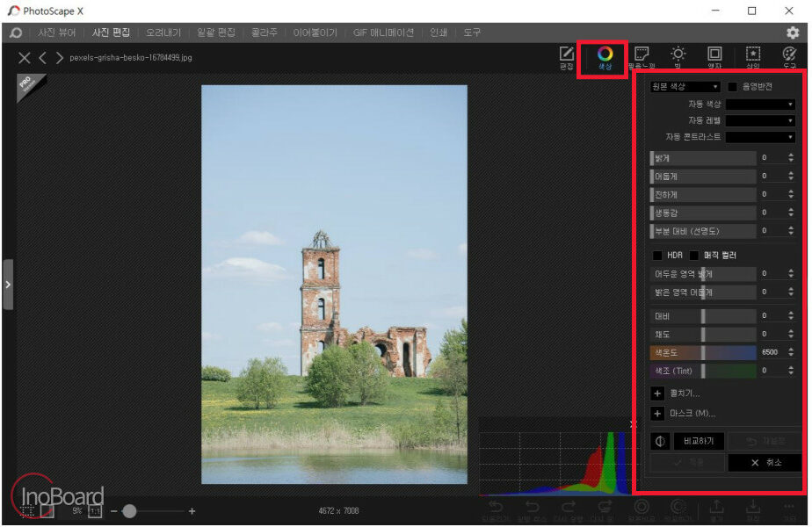The image size is (812, 527).
Task: Click the 색조 (Tint) slider
Action: point(703,371)
